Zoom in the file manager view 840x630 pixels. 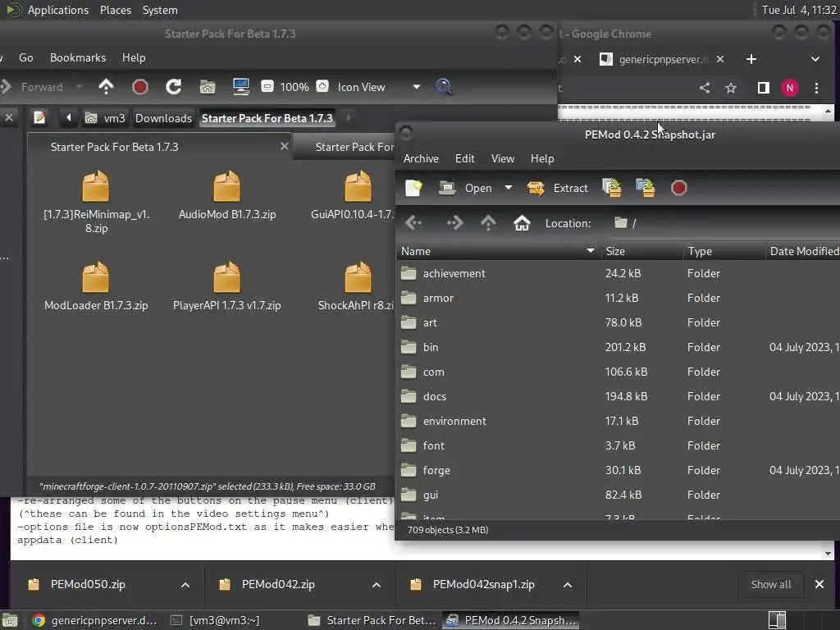[322, 86]
